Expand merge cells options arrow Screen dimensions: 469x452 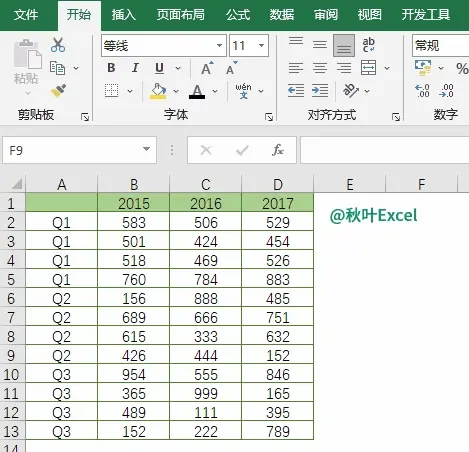click(x=387, y=68)
